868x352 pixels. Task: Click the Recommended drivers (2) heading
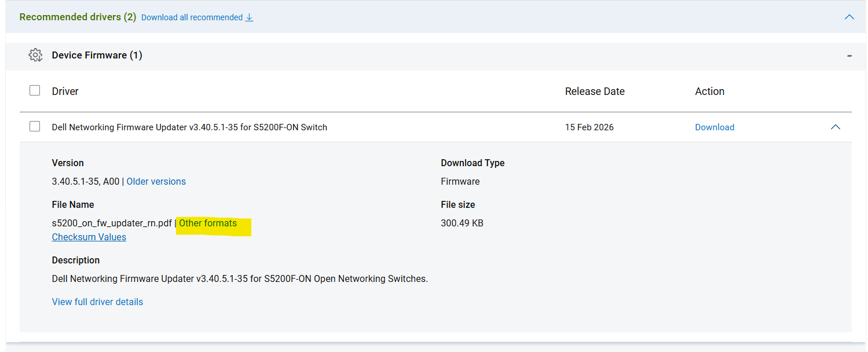tap(78, 17)
